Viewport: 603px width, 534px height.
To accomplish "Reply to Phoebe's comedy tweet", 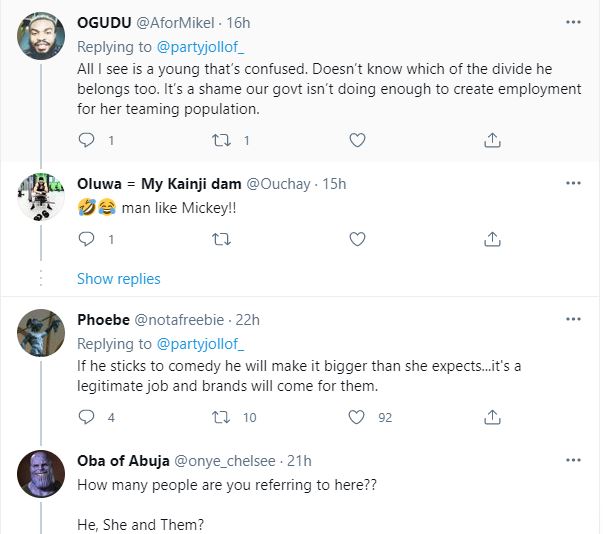I will (86, 417).
